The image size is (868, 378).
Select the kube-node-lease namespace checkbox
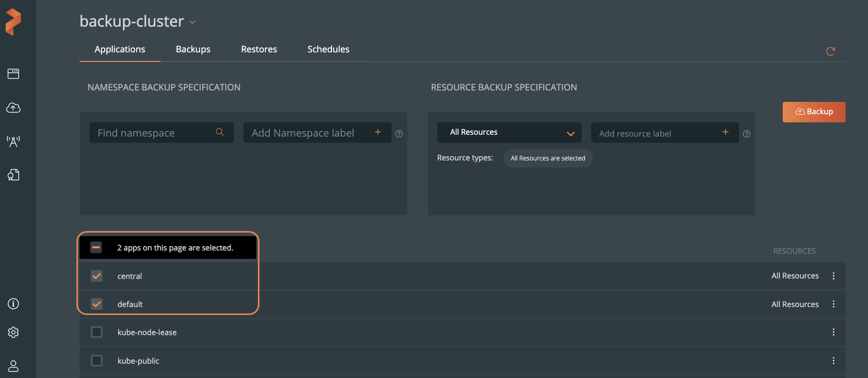(x=97, y=332)
